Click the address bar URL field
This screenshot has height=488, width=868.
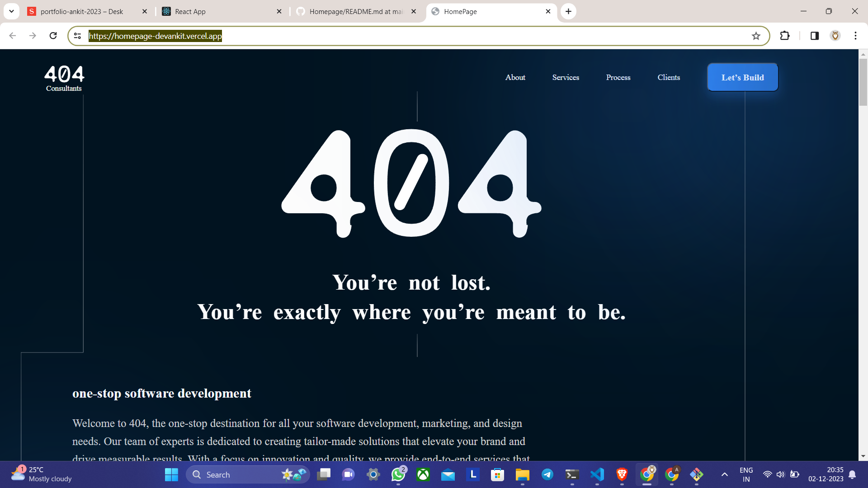[407, 36]
